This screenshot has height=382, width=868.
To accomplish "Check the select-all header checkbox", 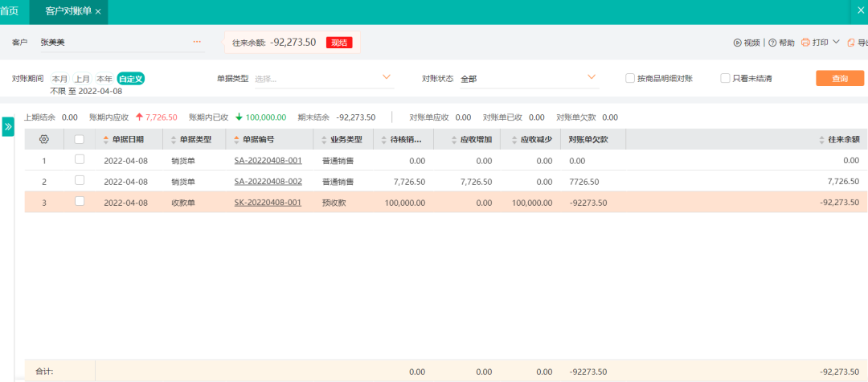I will (79, 139).
